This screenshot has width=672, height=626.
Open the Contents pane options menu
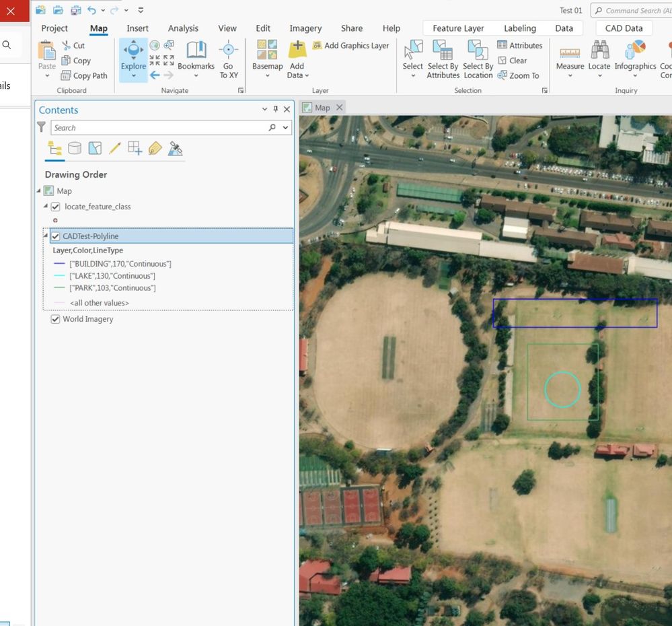[264, 110]
